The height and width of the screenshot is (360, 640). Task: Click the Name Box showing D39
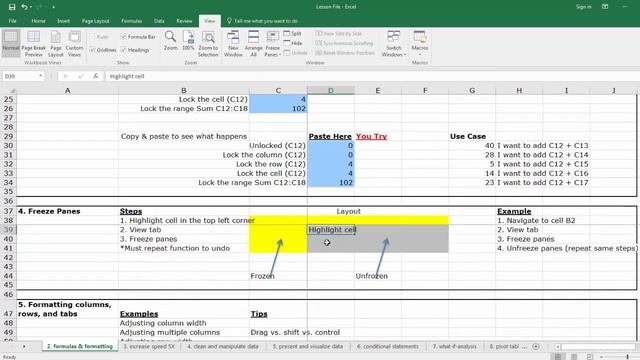(20, 76)
